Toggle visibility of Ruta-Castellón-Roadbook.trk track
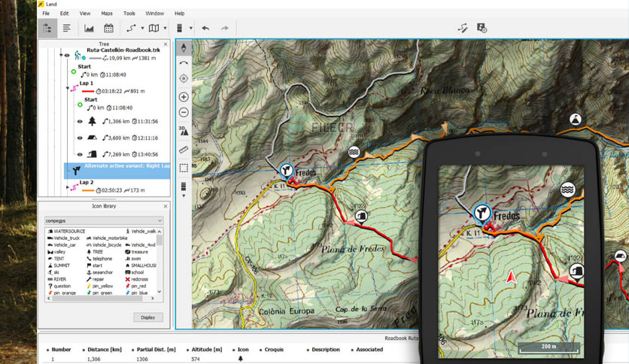629x364 pixels. (x=67, y=55)
